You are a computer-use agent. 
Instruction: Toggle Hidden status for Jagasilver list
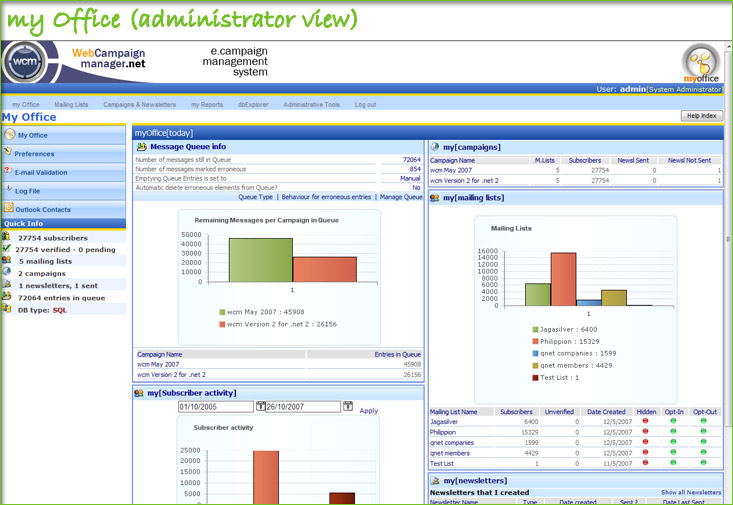(x=646, y=421)
